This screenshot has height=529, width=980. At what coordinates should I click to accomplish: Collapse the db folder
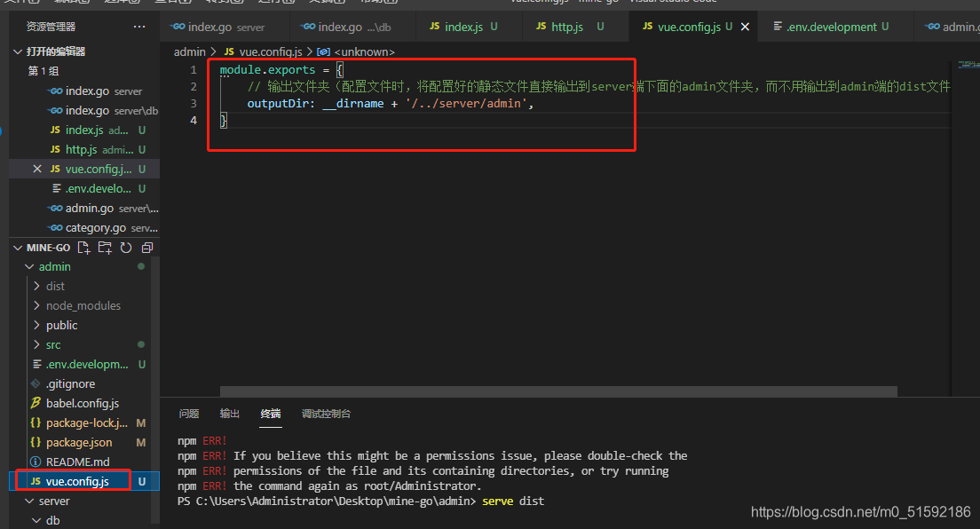pos(37,520)
